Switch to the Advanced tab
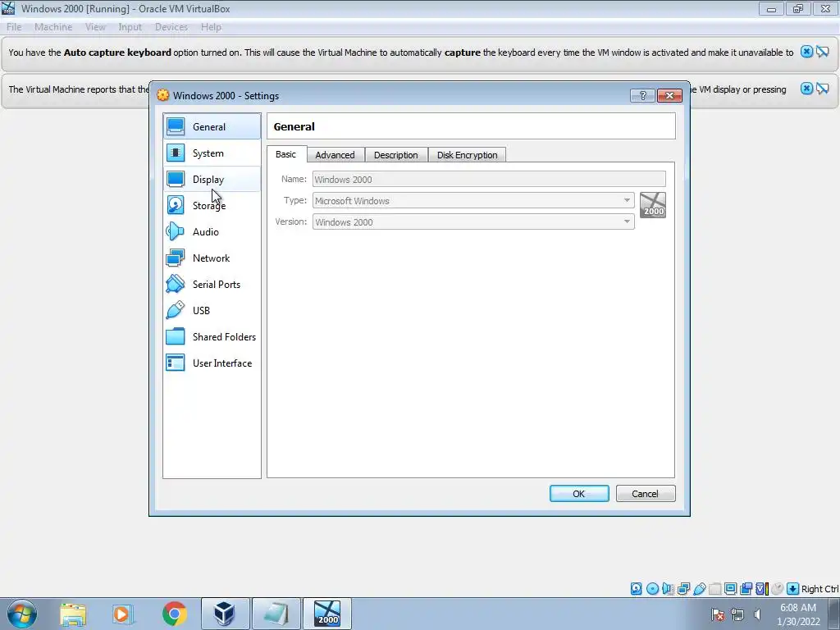This screenshot has width=840, height=630. pyautogui.click(x=336, y=155)
